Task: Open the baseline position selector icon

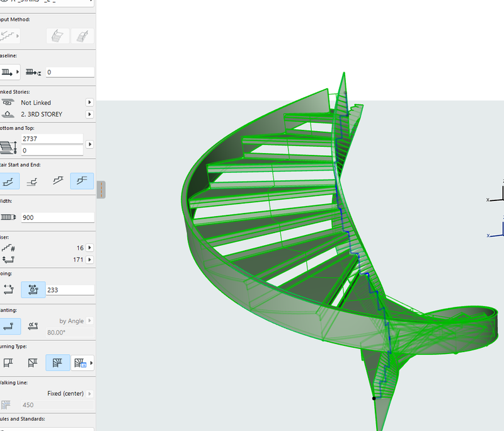Action: (9, 72)
